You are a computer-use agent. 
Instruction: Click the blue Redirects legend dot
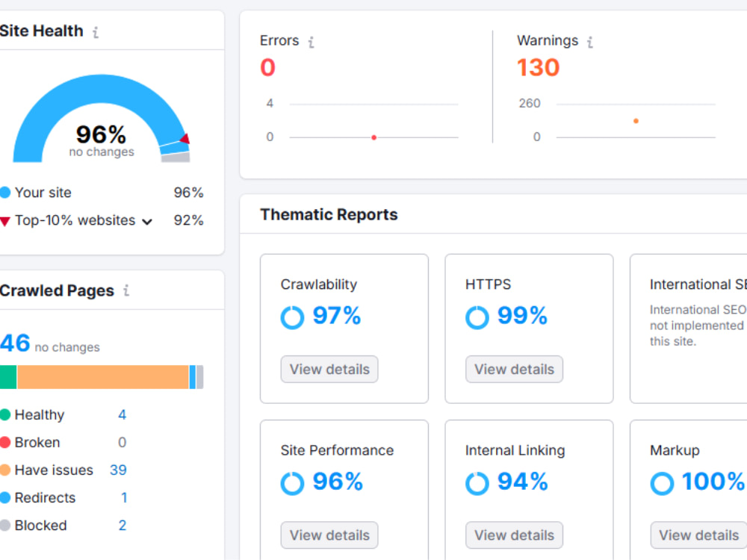coord(5,497)
